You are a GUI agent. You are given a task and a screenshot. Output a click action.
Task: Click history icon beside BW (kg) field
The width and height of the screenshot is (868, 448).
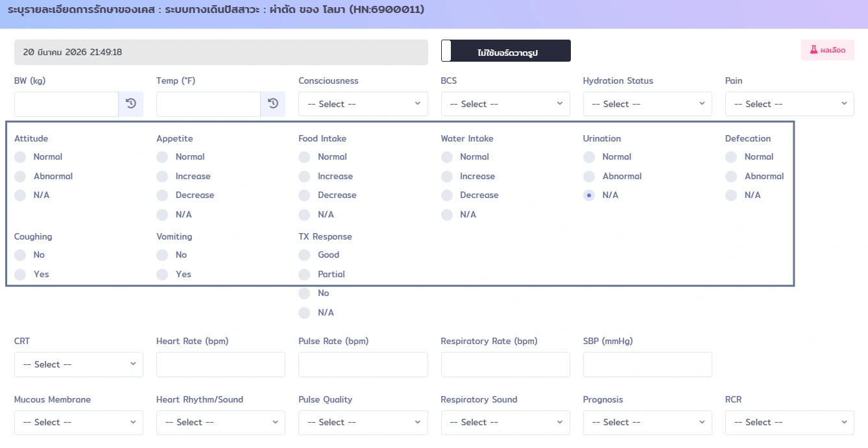click(x=130, y=104)
